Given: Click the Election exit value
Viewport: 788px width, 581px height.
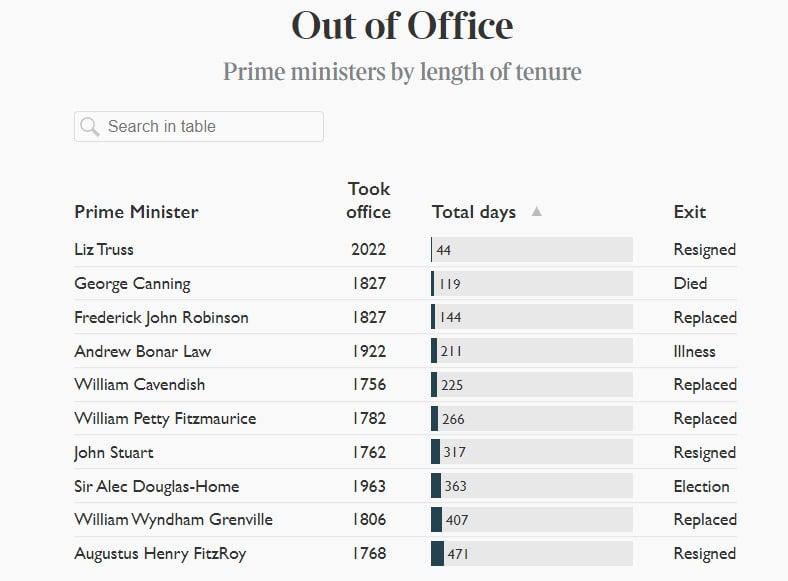Looking at the screenshot, I should (x=701, y=487).
